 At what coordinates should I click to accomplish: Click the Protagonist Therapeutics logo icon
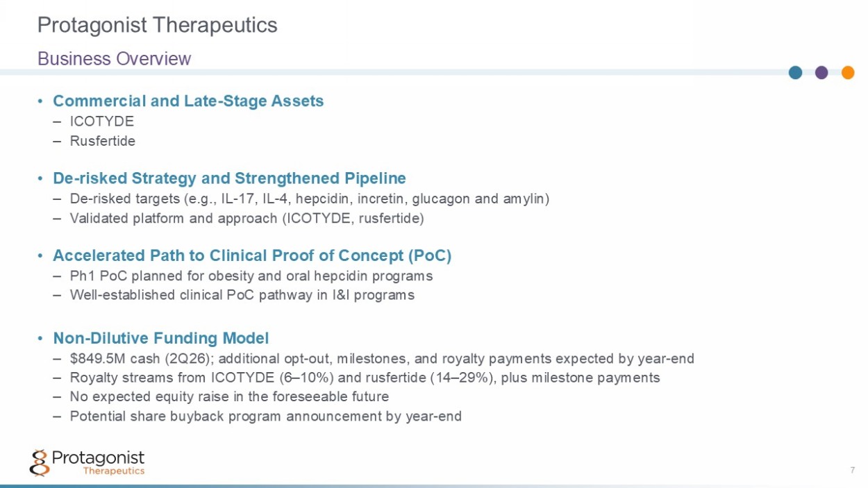pyautogui.click(x=40, y=462)
